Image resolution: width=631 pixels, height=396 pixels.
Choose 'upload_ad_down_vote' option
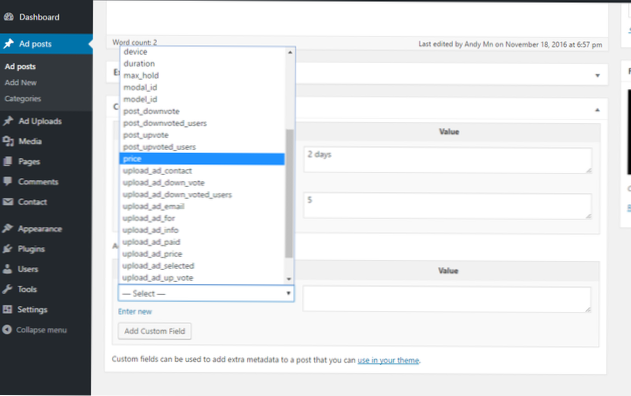pyautogui.click(x=202, y=182)
